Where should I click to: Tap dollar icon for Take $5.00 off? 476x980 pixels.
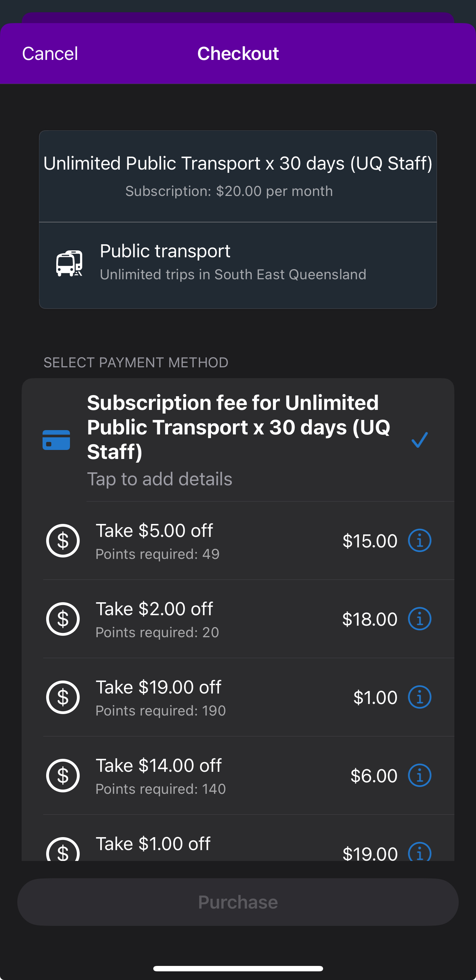point(63,541)
